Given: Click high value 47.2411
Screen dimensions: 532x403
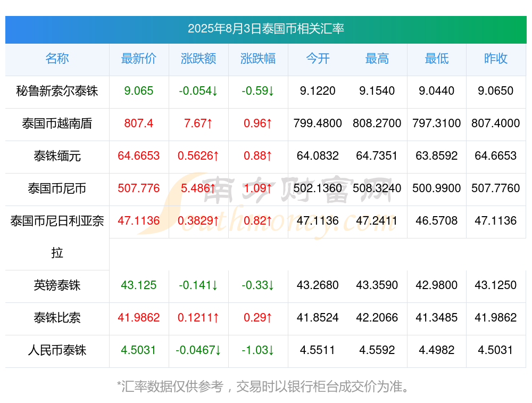Looking at the screenshot, I should tap(377, 221).
